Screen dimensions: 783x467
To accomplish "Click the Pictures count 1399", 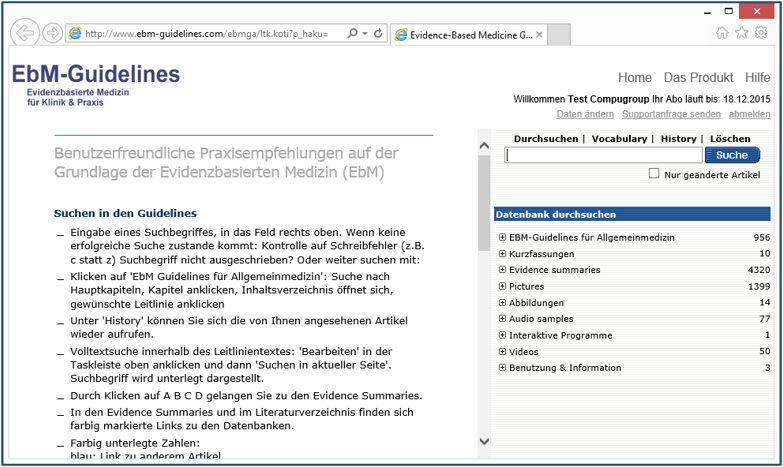I will (x=759, y=287).
